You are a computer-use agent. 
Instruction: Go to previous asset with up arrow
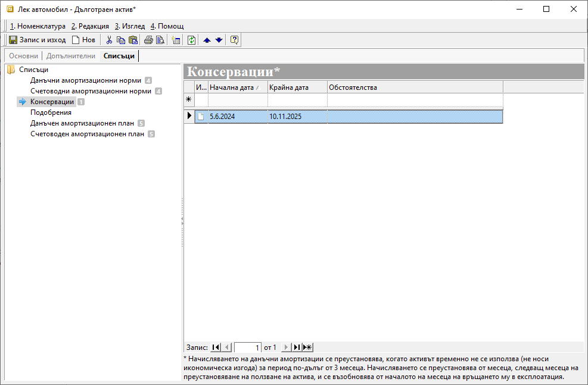[x=207, y=40]
